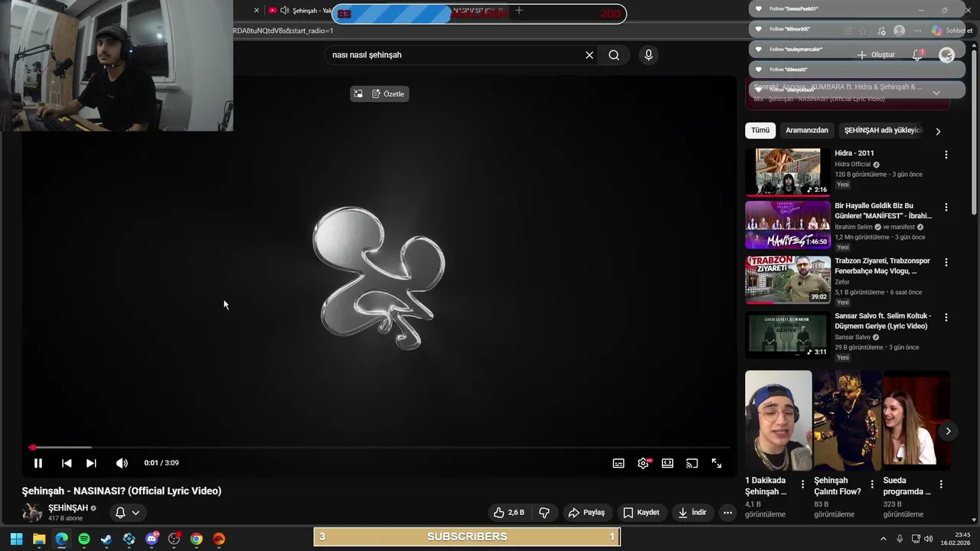Open YouTube account avatar menu
This screenshot has width=980, height=551.
[947, 55]
